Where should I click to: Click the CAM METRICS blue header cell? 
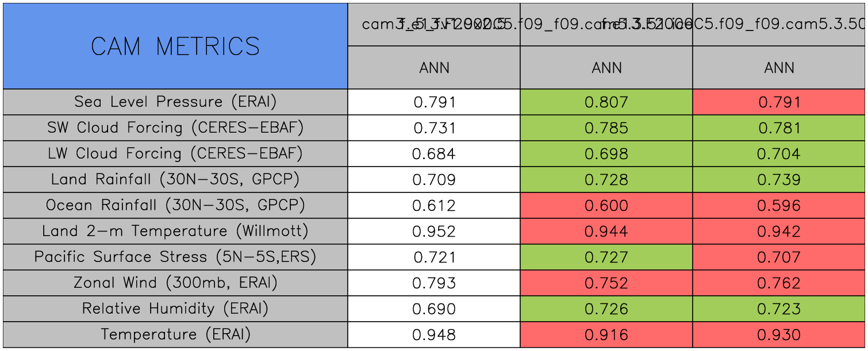(x=175, y=47)
